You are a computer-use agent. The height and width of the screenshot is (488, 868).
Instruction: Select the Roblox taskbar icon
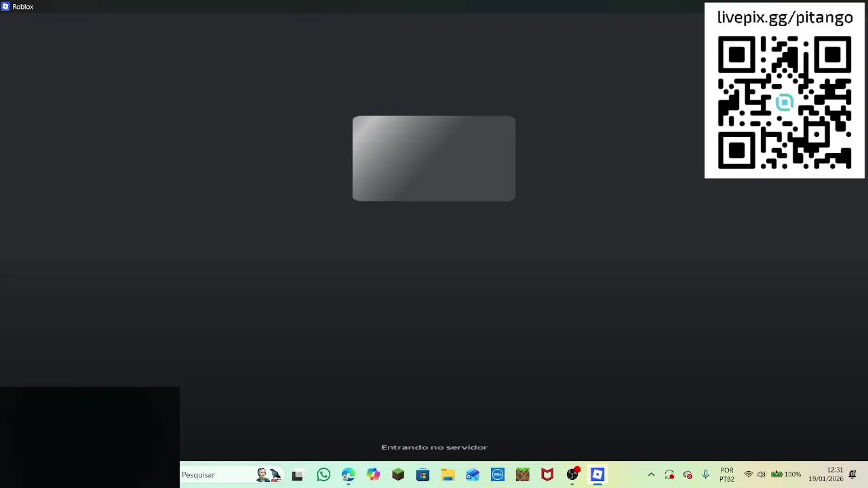click(x=597, y=475)
